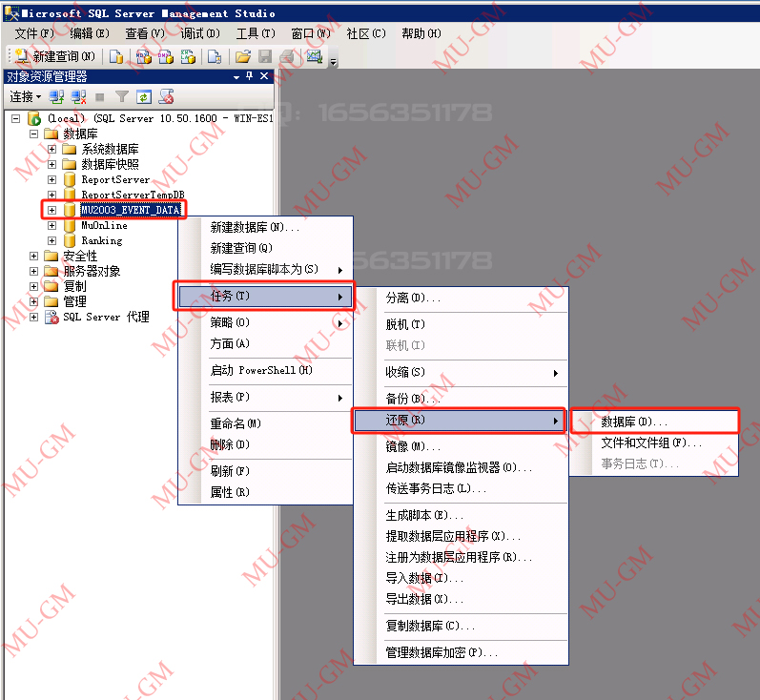This screenshot has width=760, height=700.
Task: Close the 对象资源管理器 panel
Action: 264,76
